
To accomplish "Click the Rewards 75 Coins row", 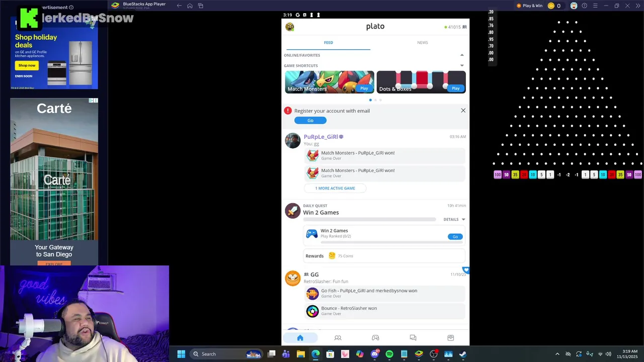I will click(385, 256).
